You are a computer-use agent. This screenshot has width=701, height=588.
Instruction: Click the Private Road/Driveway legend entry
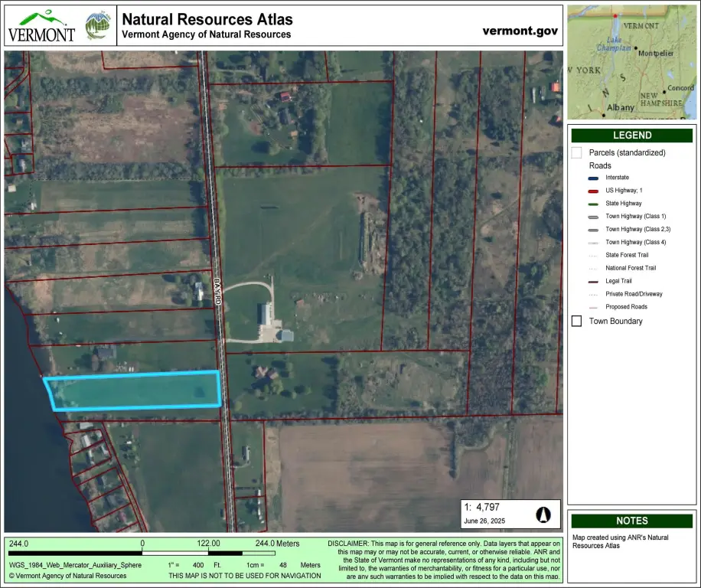(633, 294)
